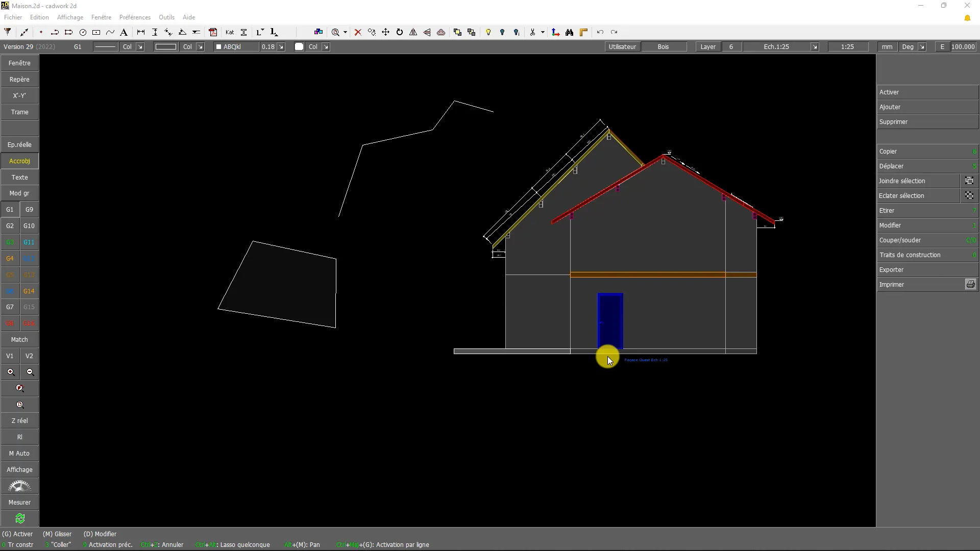Viewport: 980px width, 551px height.
Task: Click the red X delete icon
Action: tap(358, 32)
